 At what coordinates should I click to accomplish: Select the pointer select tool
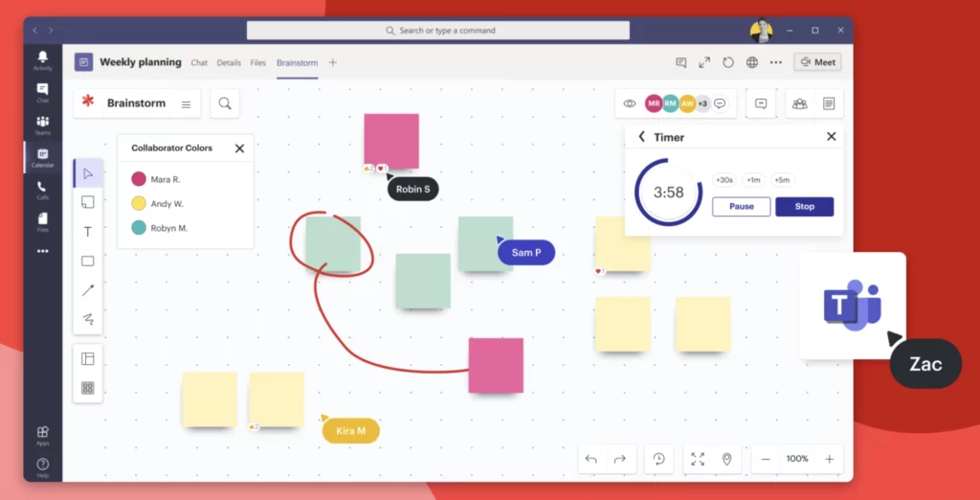click(88, 173)
